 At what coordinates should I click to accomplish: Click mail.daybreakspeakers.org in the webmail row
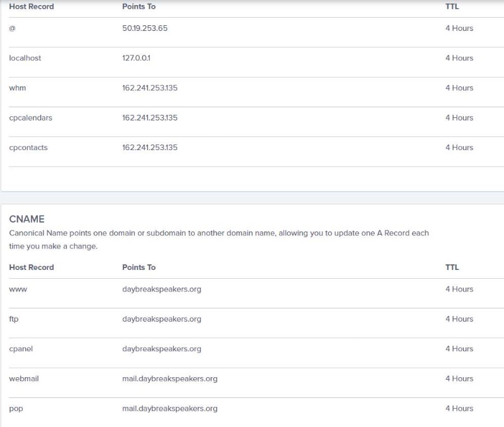169,378
